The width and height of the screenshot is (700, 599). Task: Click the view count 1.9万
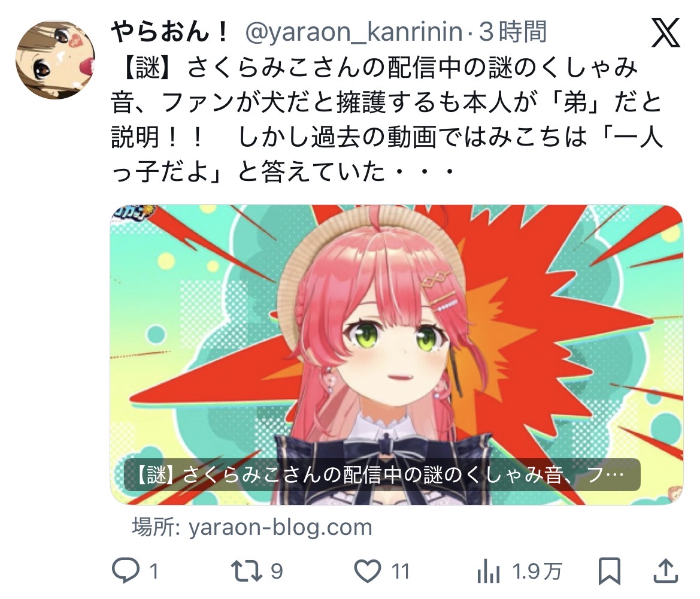(x=537, y=571)
